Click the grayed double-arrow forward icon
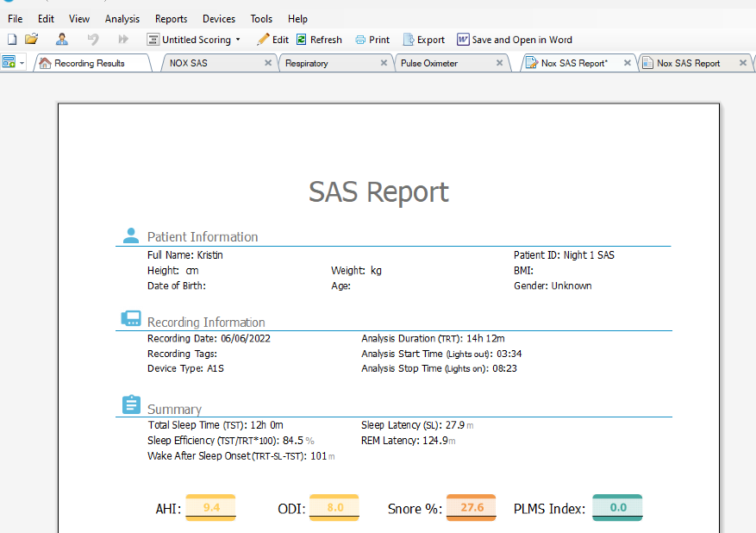 (x=123, y=40)
